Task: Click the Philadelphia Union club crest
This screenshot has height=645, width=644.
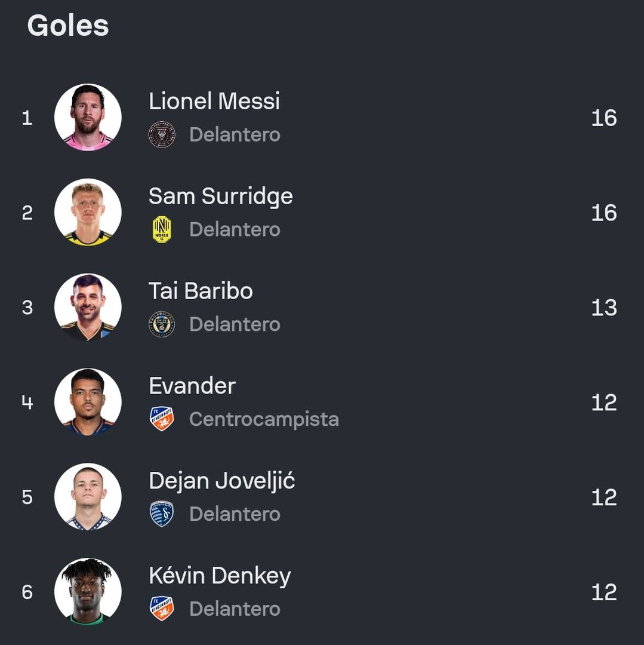Action: click(162, 324)
